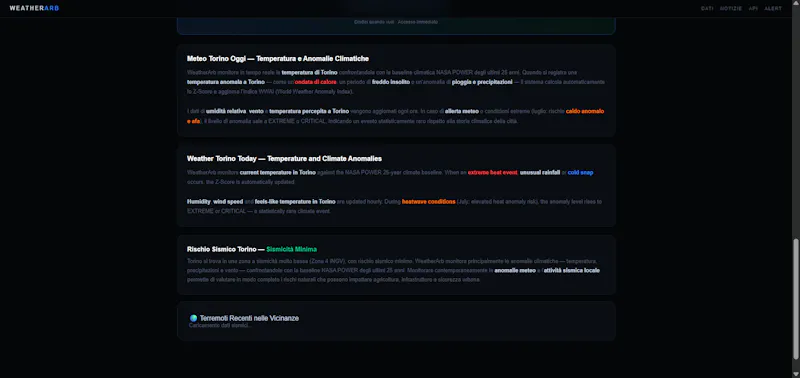Click heading 'Meteo Torino Oggi — Temperatura e Anomalie Climatiche'
The height and width of the screenshot is (378, 800).
pos(278,59)
